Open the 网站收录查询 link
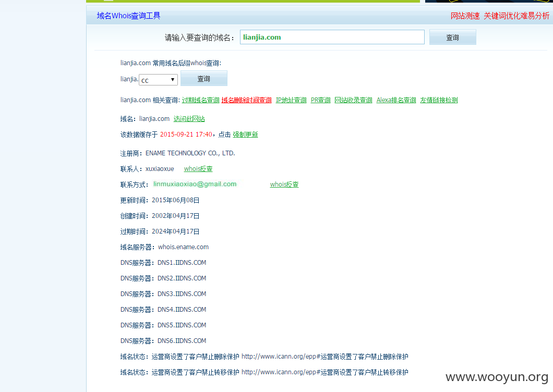Viewport: 553px width, 392px height. 353,100
